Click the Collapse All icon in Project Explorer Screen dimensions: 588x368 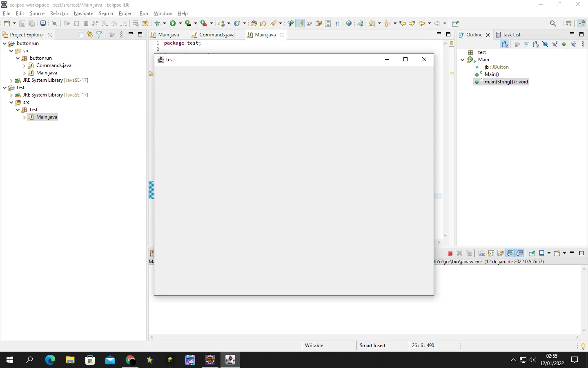coord(80,35)
